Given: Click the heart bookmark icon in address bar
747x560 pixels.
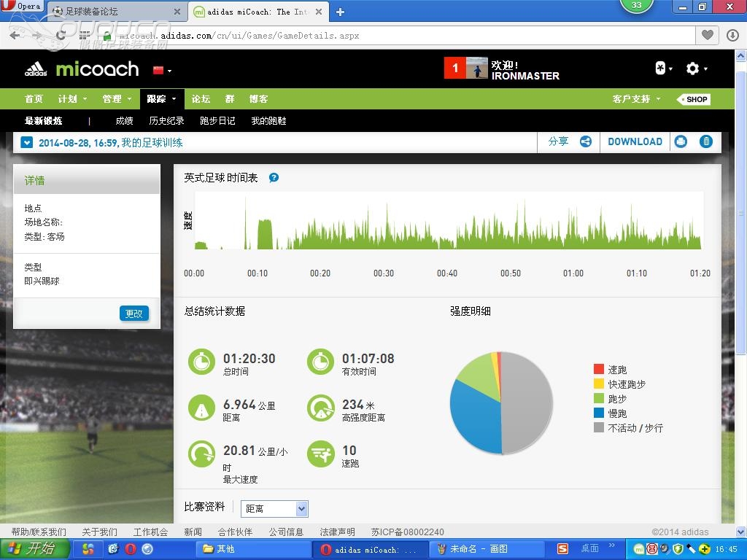Looking at the screenshot, I should [x=707, y=34].
